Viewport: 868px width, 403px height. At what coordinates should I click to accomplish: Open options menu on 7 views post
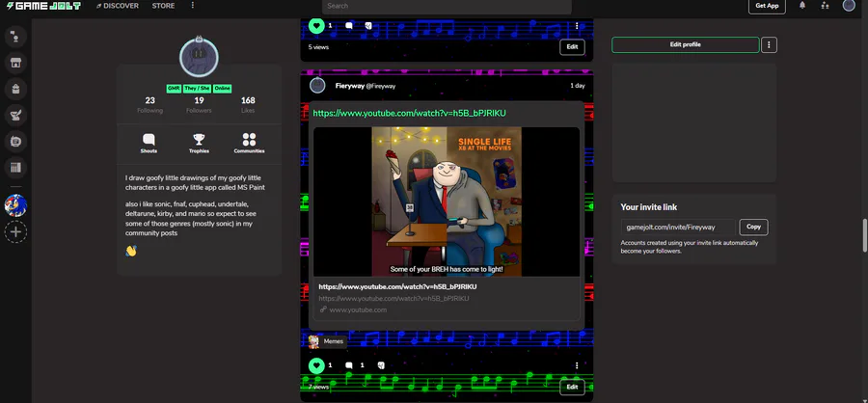point(577,365)
